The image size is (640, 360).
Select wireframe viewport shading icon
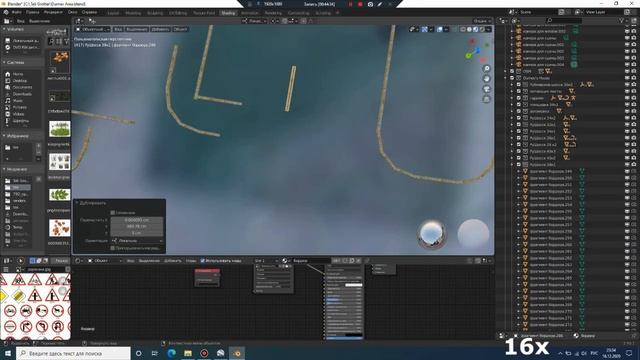pos(463,29)
